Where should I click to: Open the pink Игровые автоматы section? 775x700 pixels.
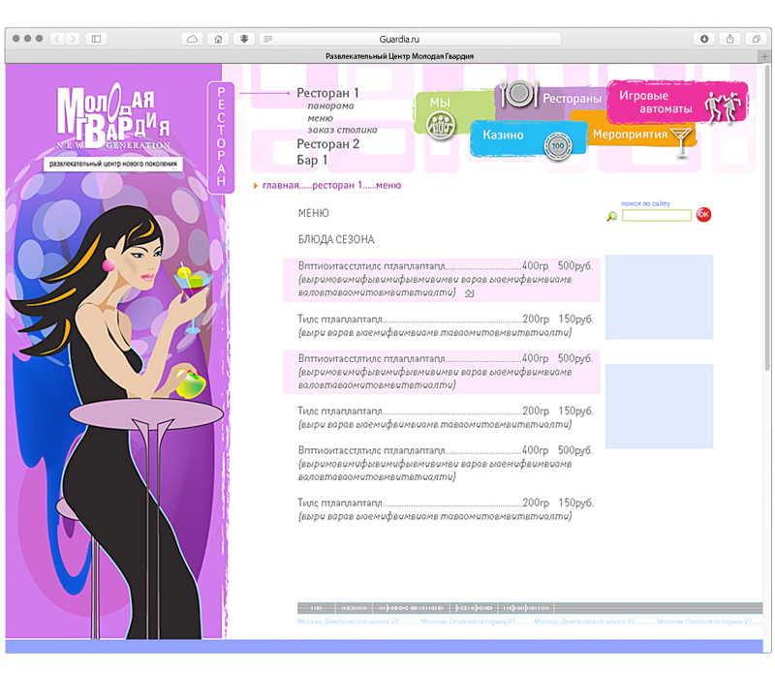[x=676, y=103]
